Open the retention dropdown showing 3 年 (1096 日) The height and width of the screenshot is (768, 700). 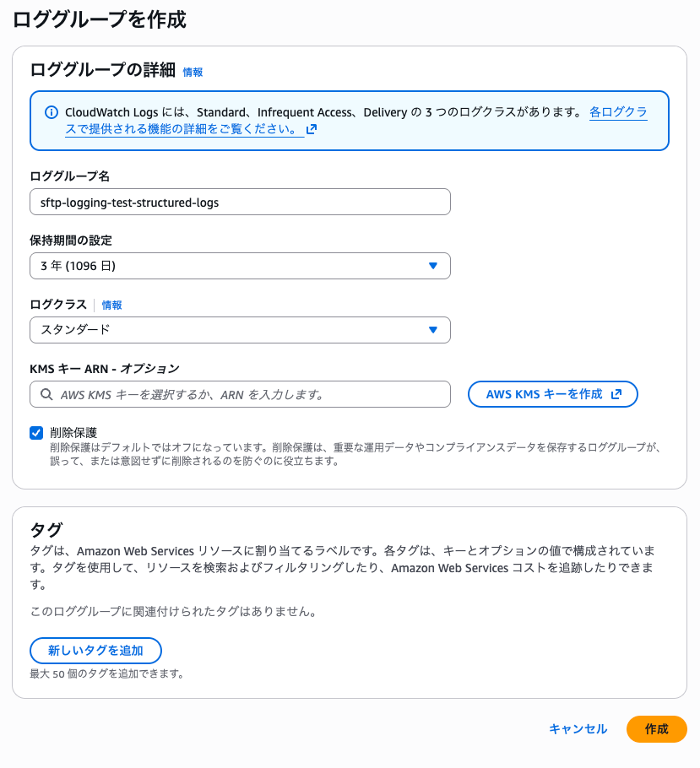pos(239,266)
